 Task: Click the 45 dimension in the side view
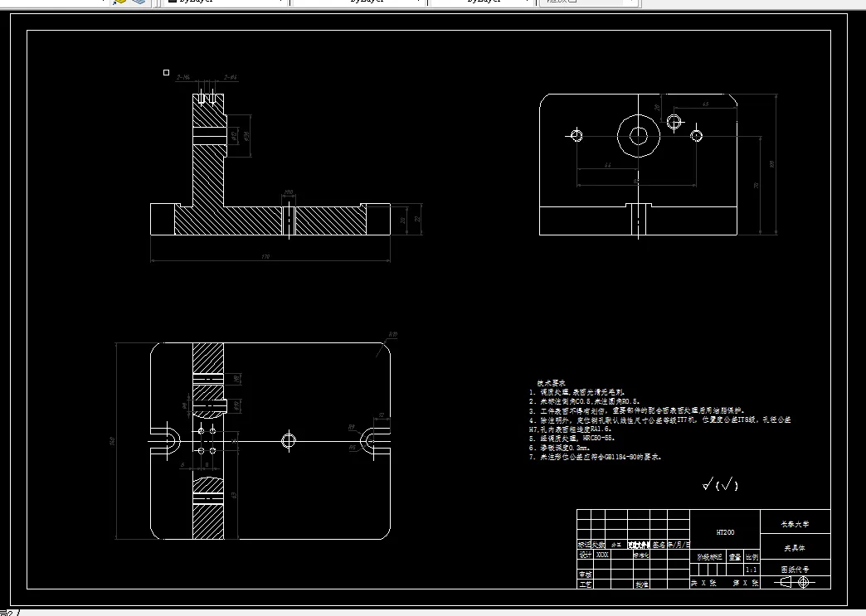[x=705, y=104]
